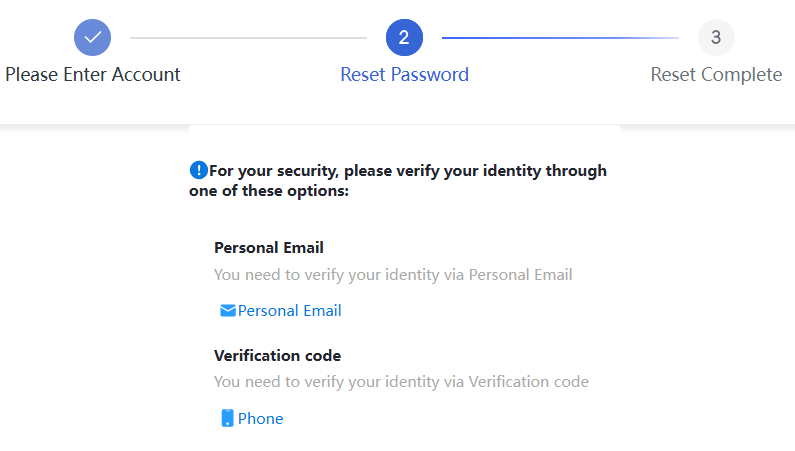The image size is (795, 451).
Task: Click the blue progress line before step three
Action: pos(560,38)
